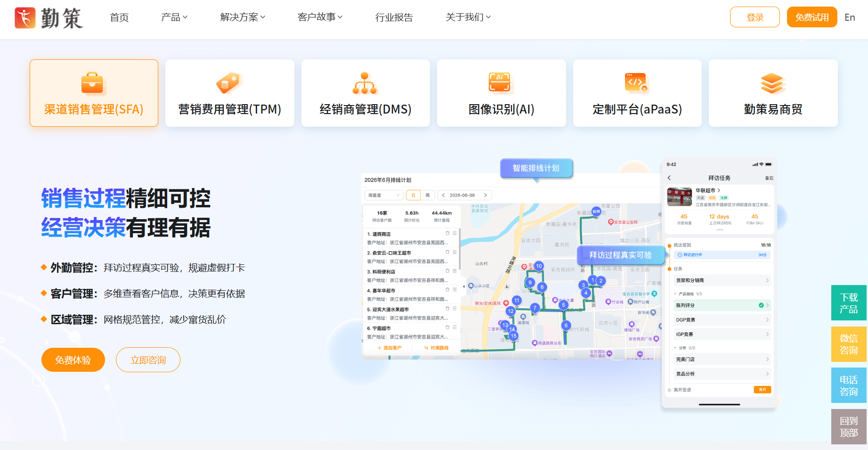Click the back arrow in 拜访任务 phone screen
868x450 pixels.
click(669, 178)
